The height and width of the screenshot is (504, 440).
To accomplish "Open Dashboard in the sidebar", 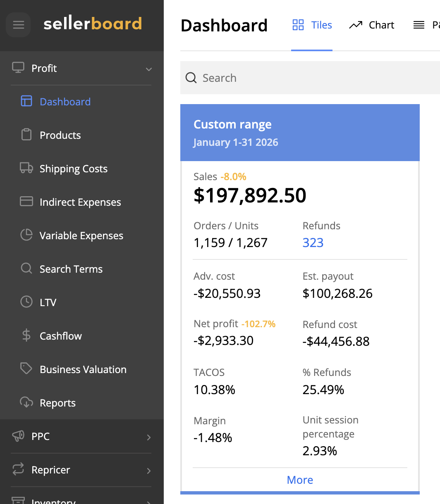I will [x=65, y=102].
